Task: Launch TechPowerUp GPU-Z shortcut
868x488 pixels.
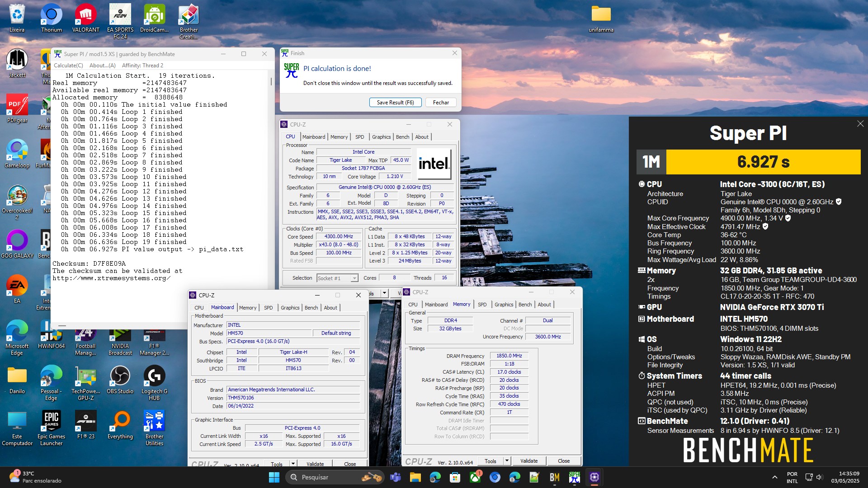Action: coord(86,382)
